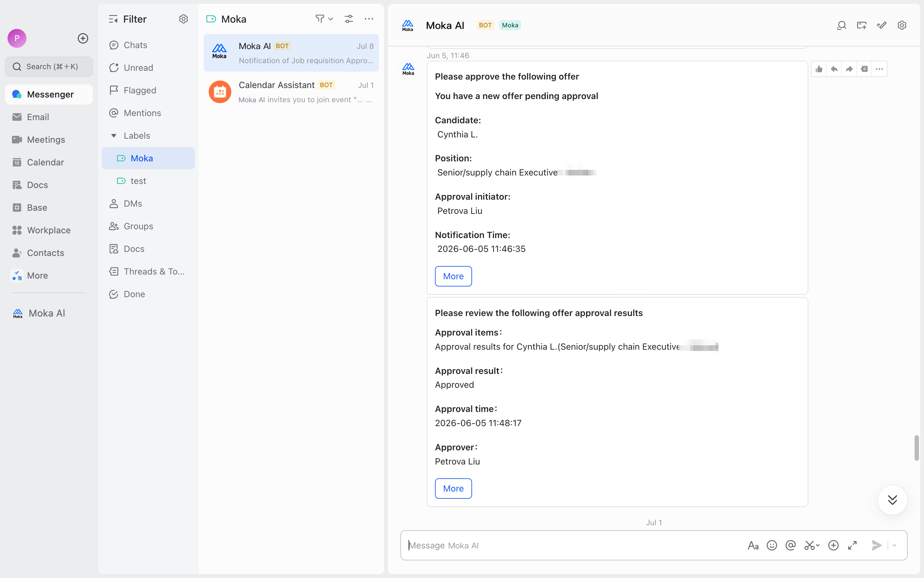Open Meetings in the navigation
The height and width of the screenshot is (578, 924).
49,140
